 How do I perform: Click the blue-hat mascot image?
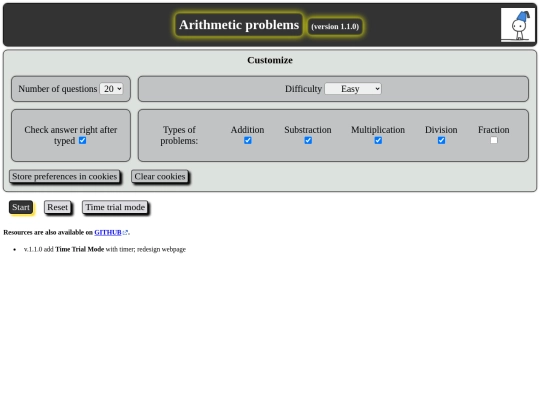coord(518,25)
